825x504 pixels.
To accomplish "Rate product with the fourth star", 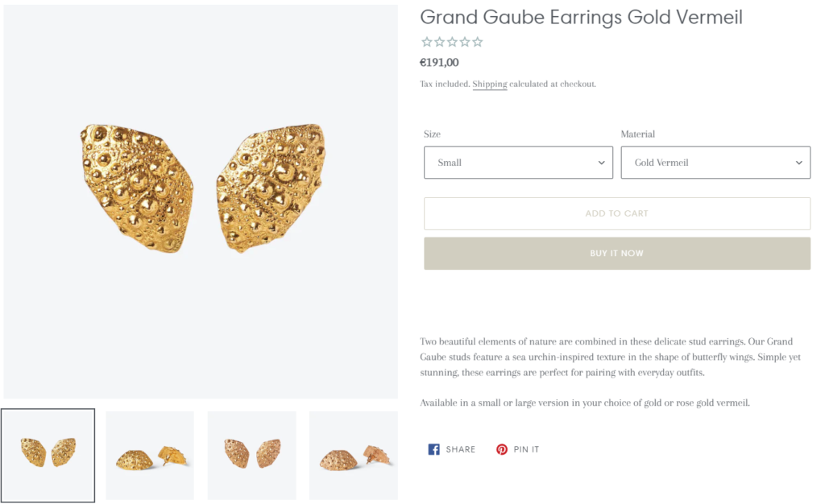I will click(x=465, y=42).
